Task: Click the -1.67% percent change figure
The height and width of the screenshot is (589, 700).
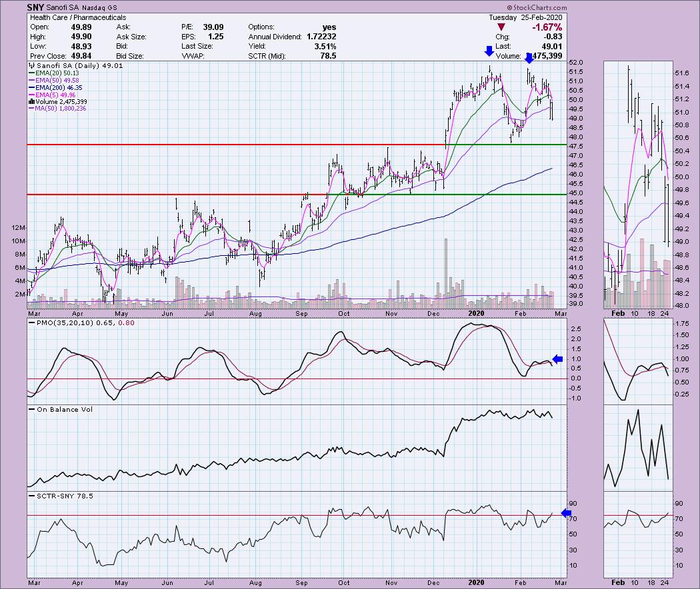Action: tap(547, 27)
